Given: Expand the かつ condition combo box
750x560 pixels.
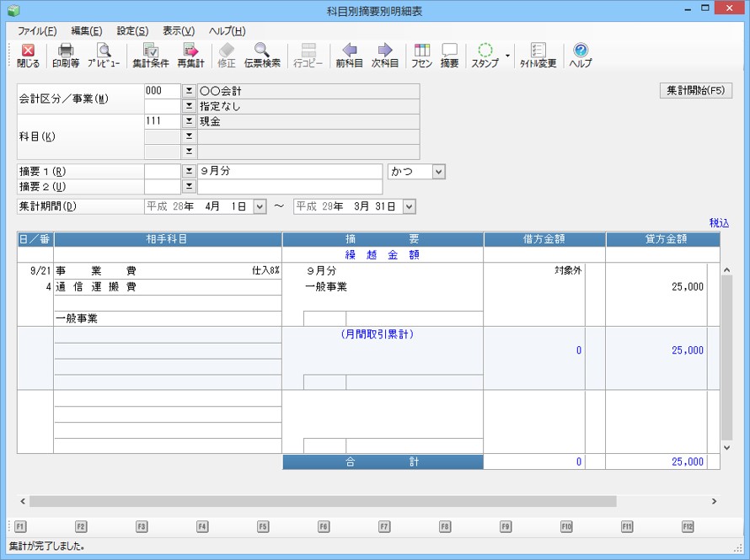Looking at the screenshot, I should pyautogui.click(x=437, y=172).
